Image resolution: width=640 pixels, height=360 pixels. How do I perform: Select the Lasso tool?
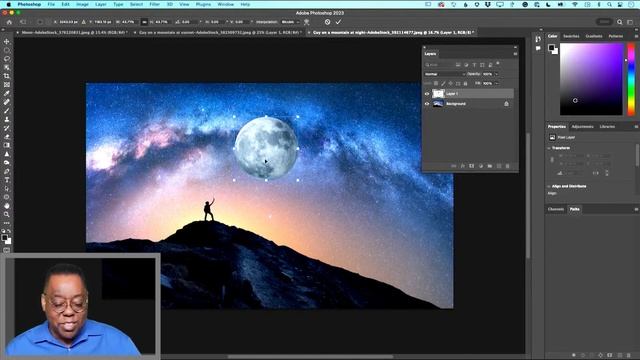7,59
